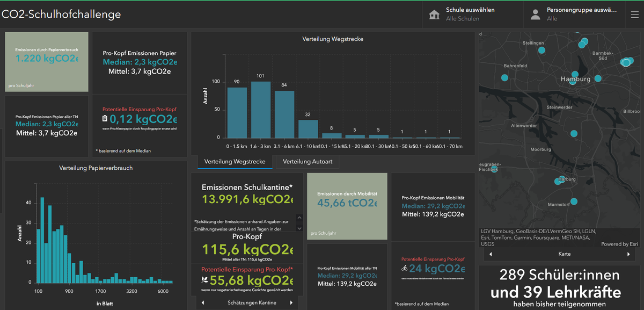Click the 0 - 1.5 km bar with 90

tap(237, 113)
